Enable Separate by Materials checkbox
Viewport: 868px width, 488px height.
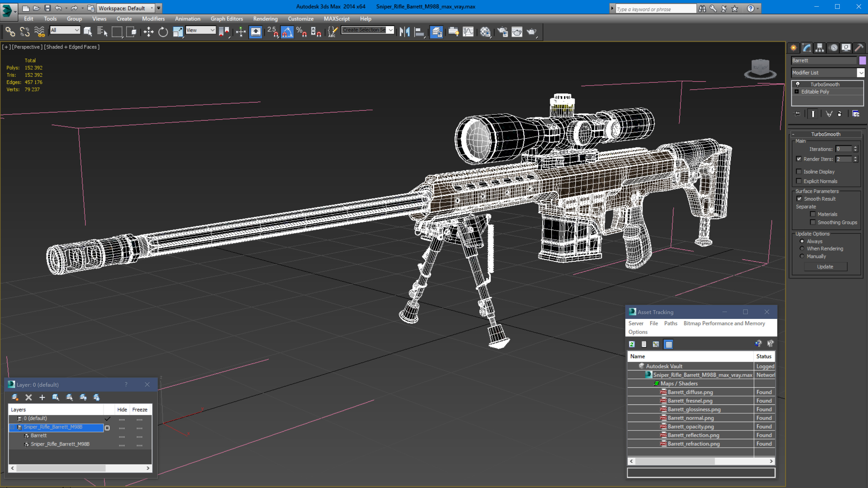[813, 214]
